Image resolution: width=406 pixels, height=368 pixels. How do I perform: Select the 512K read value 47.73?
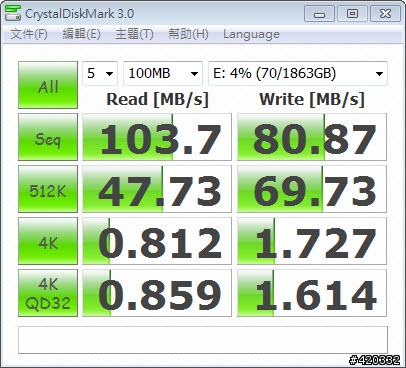157,189
